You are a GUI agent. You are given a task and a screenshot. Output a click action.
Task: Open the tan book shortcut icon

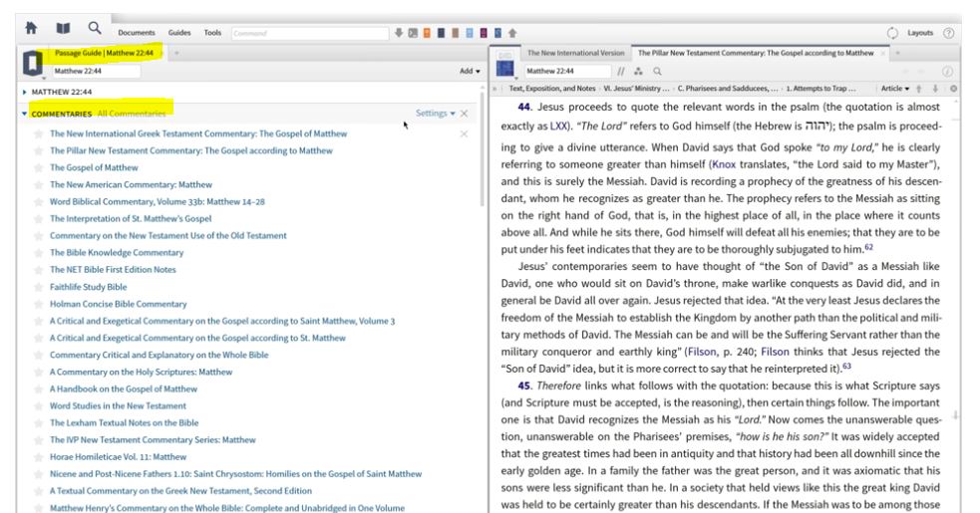455,33
